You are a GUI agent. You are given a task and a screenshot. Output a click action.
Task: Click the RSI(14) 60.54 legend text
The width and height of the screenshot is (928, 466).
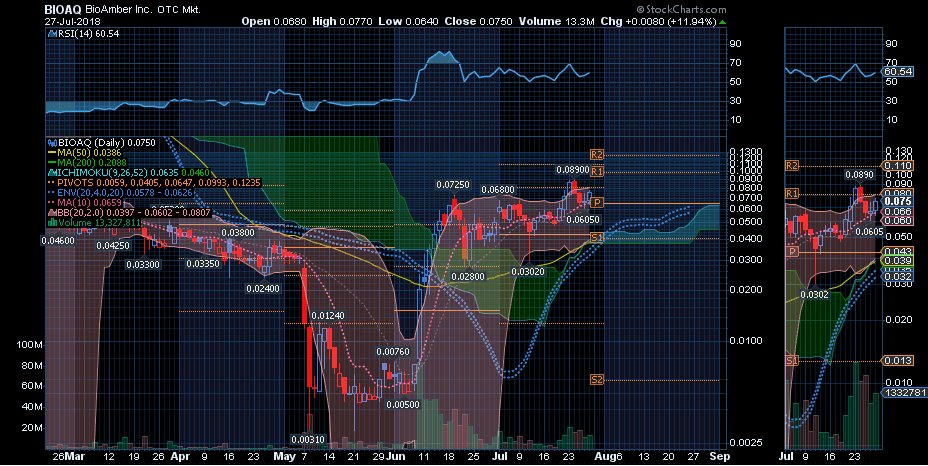[89, 34]
